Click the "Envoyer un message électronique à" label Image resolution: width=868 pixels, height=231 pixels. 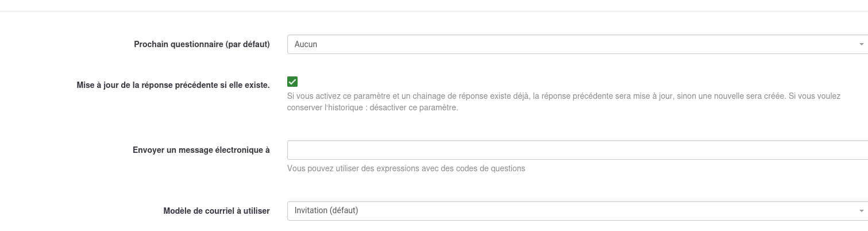click(201, 150)
